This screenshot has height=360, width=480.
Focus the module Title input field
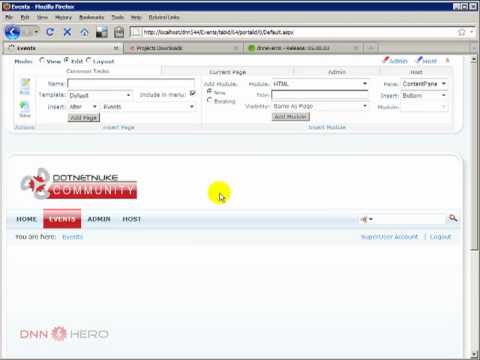320,95
